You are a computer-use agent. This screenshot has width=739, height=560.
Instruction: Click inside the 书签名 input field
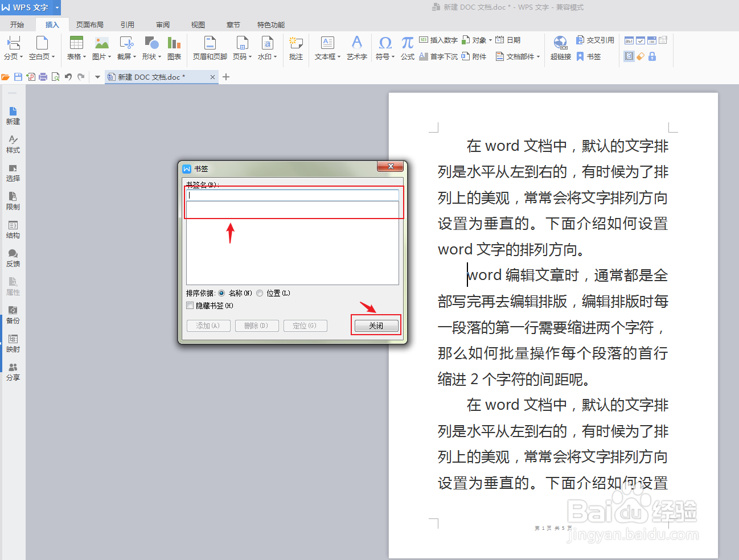pos(293,194)
